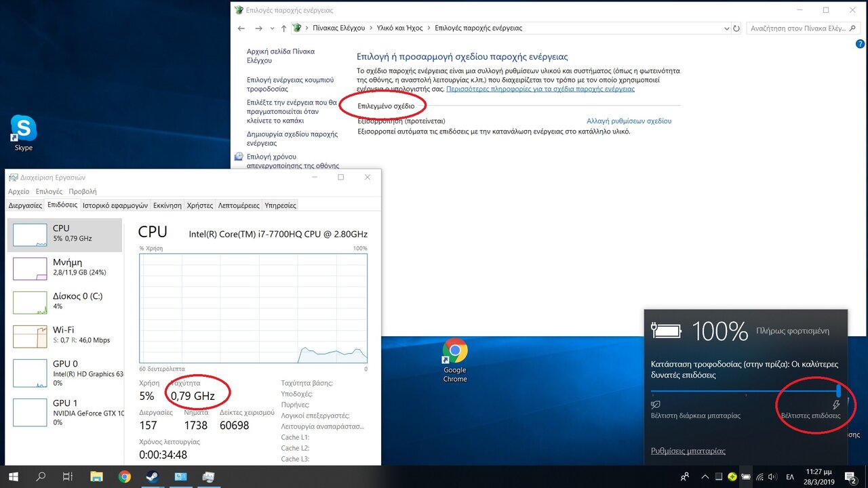This screenshot has height=488, width=868.
Task: Open File Explorer from the taskbar
Action: (96, 476)
